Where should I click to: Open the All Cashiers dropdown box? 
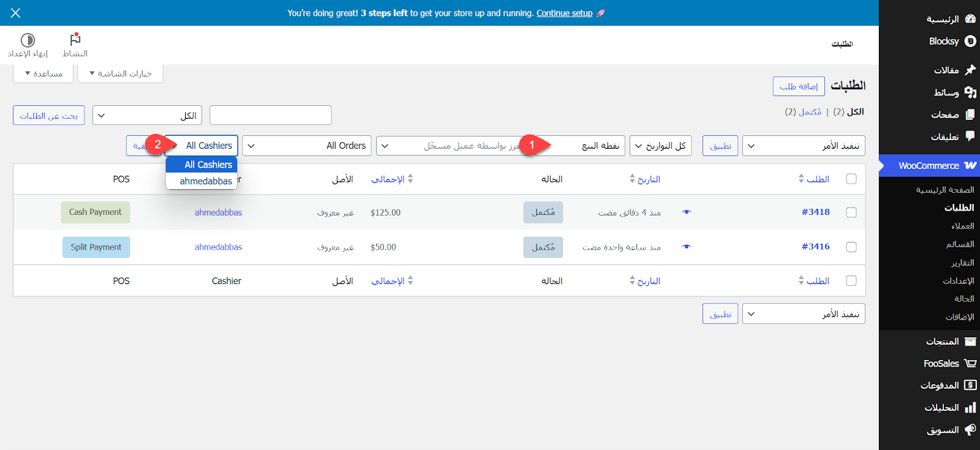click(201, 146)
